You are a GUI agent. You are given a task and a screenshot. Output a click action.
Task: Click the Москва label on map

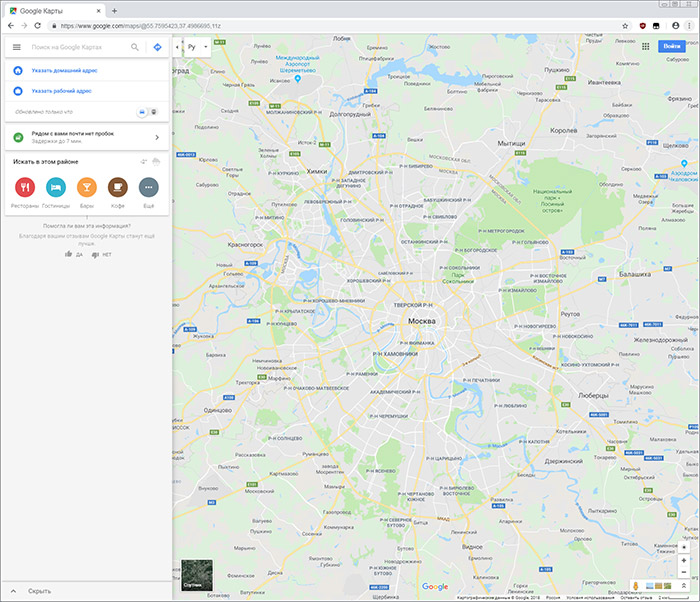(x=421, y=321)
